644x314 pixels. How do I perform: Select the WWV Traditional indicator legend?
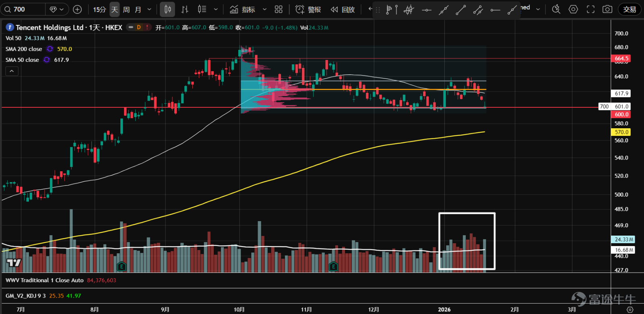click(45, 280)
